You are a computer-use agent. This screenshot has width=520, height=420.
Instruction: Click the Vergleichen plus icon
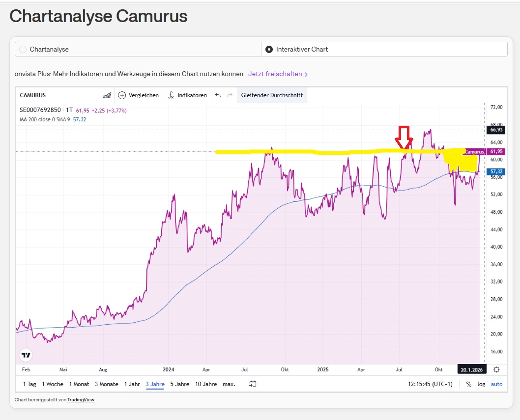pyautogui.click(x=122, y=95)
